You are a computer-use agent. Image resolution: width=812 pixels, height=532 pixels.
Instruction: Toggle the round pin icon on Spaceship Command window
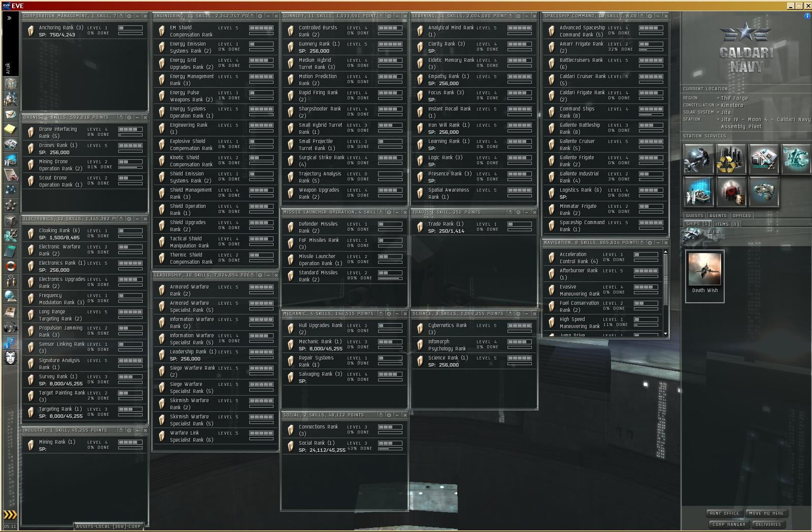(x=650, y=16)
